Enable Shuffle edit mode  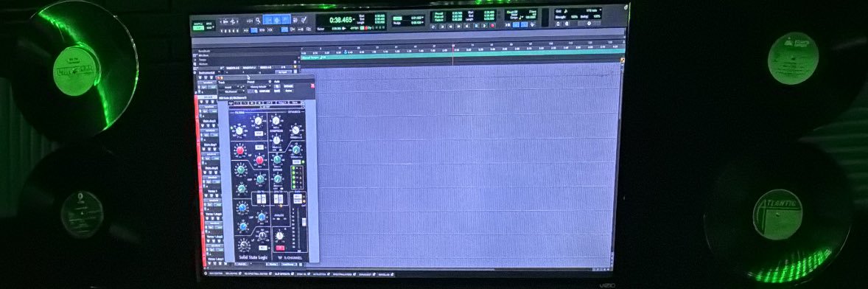click(198, 24)
